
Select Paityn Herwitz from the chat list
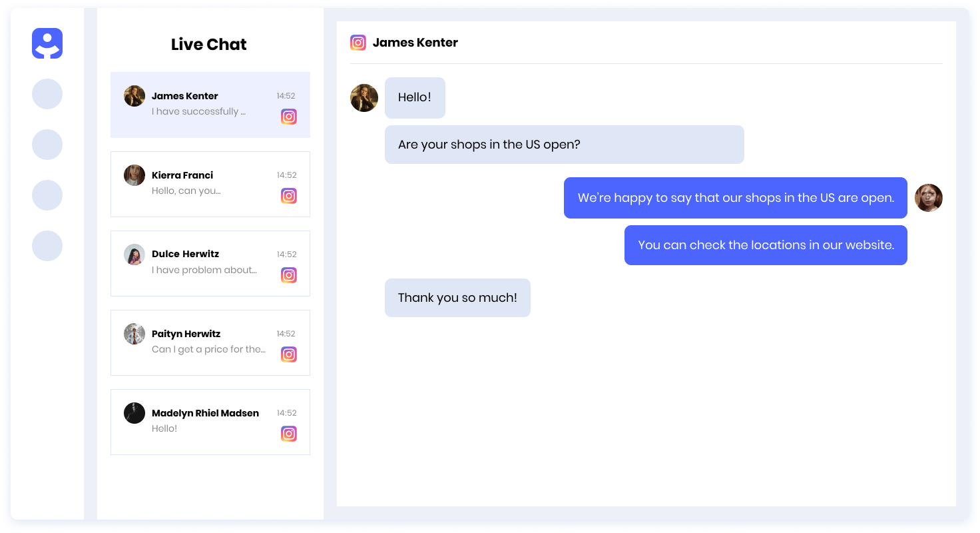coord(200,342)
